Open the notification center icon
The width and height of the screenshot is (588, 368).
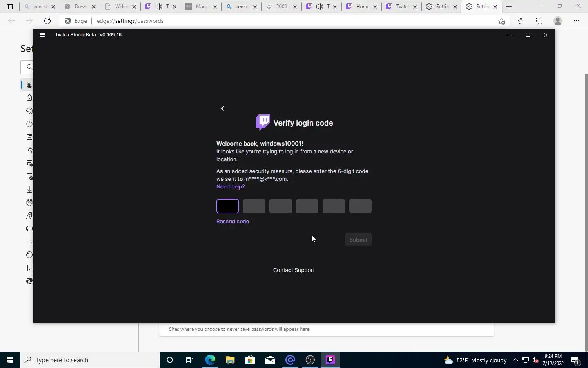575,360
